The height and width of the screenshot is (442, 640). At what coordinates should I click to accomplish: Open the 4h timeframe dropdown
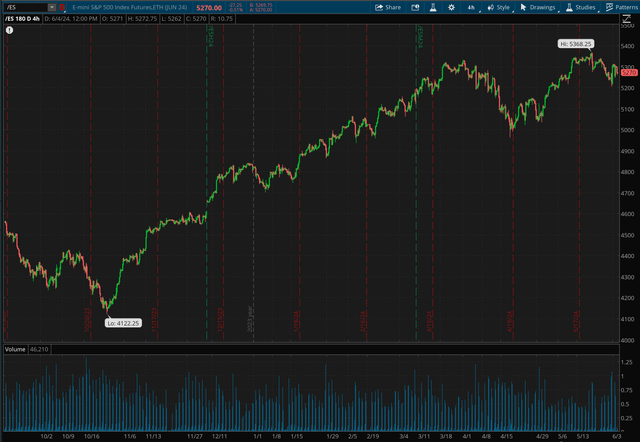pos(473,7)
